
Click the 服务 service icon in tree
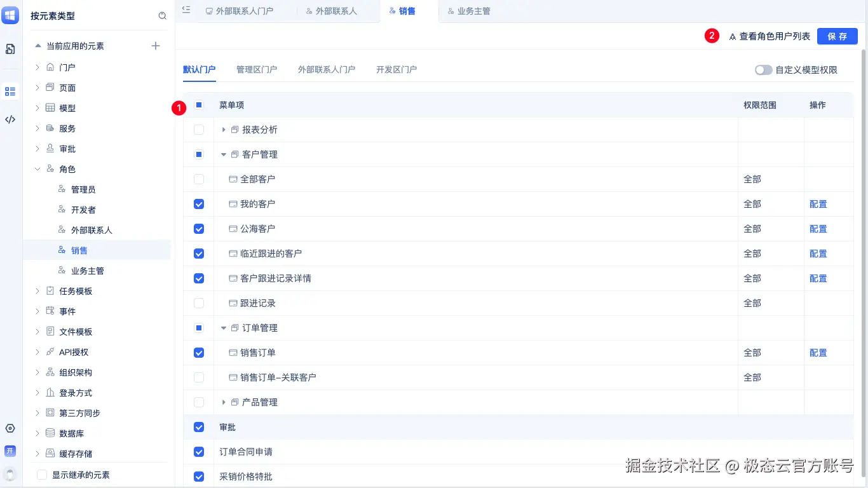(x=50, y=128)
